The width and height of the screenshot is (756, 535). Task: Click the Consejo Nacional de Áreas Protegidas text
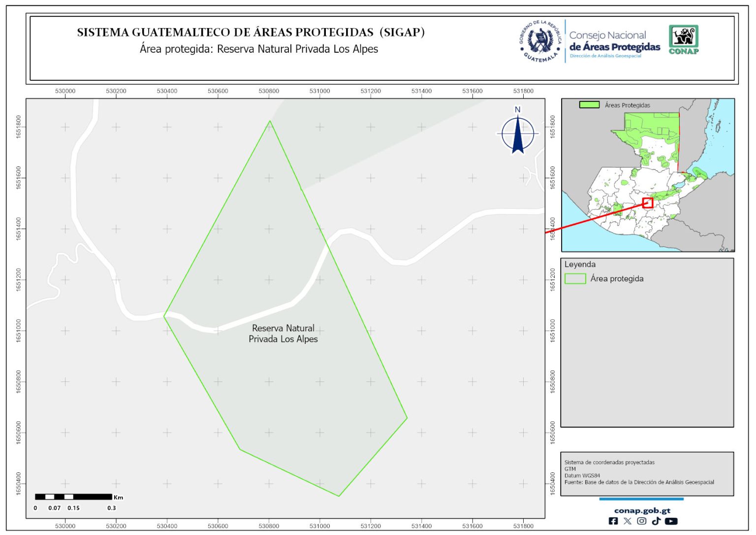(614, 42)
